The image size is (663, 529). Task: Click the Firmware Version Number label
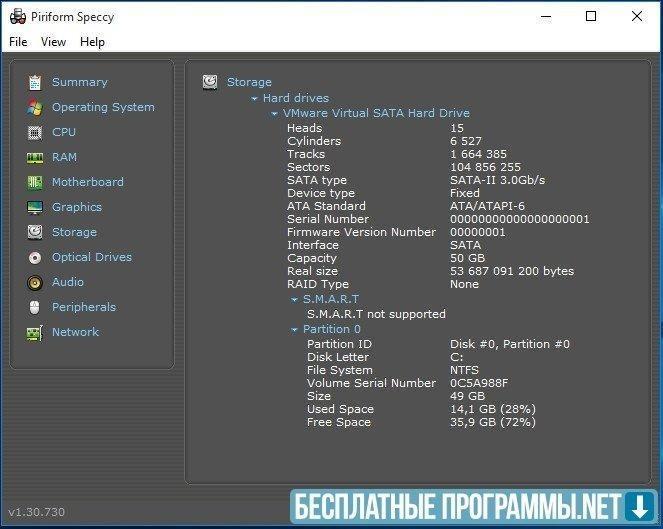[361, 232]
